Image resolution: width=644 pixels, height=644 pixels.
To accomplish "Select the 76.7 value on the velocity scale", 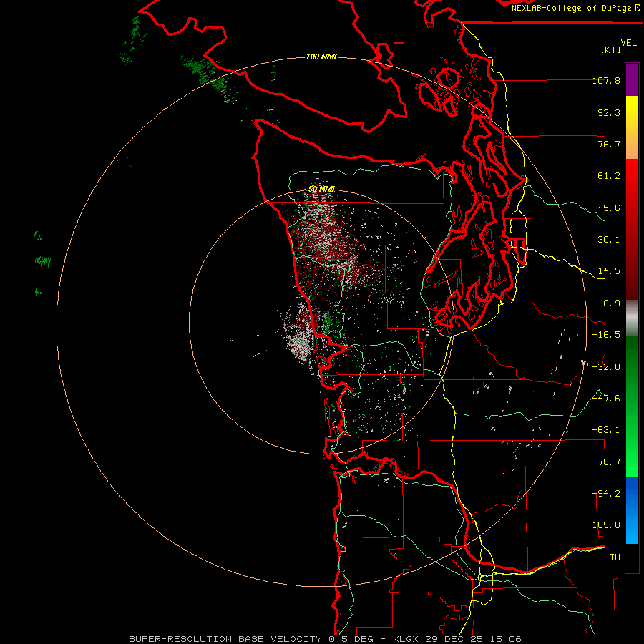I will click(x=609, y=144).
